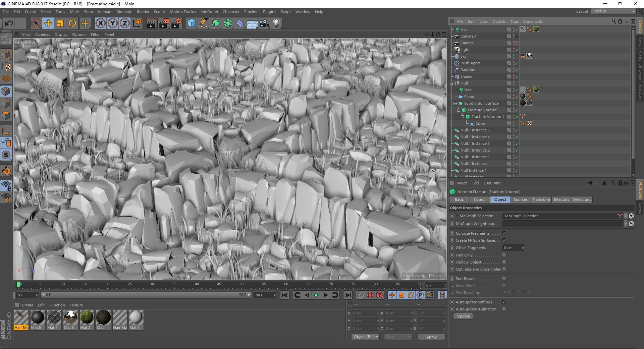Add a Cube primitive object
644x349 pixels.
click(x=192, y=23)
